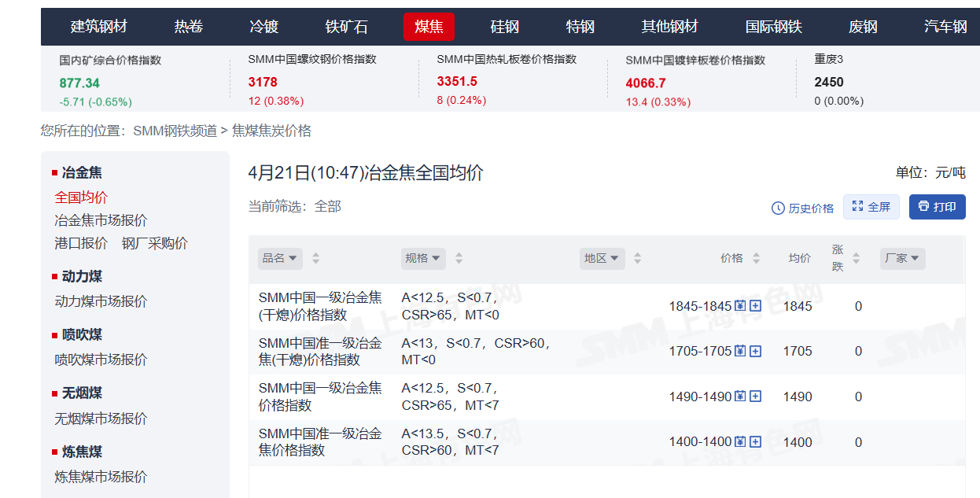Click the plus icon beside price 1705-1705
The width and height of the screenshot is (980, 498).
click(x=756, y=351)
